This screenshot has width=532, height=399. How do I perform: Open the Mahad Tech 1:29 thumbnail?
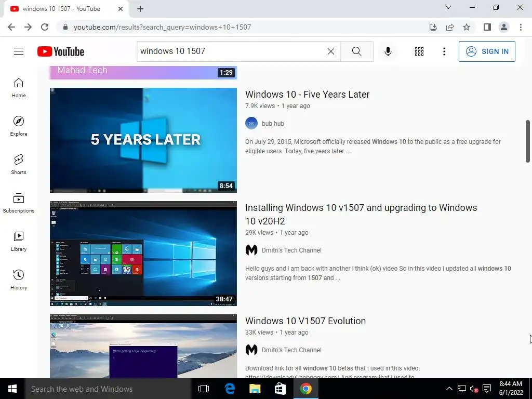click(x=143, y=73)
